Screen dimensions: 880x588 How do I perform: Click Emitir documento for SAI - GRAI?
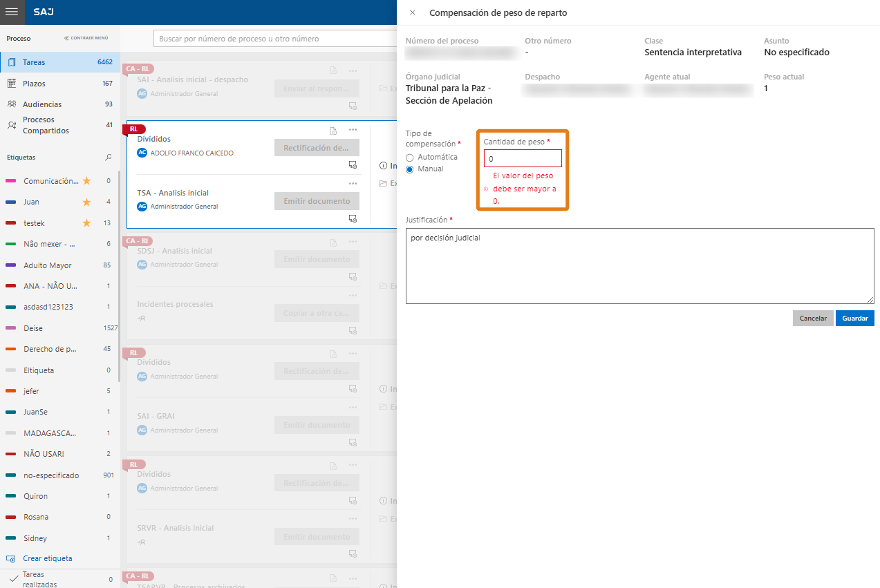pyautogui.click(x=317, y=425)
